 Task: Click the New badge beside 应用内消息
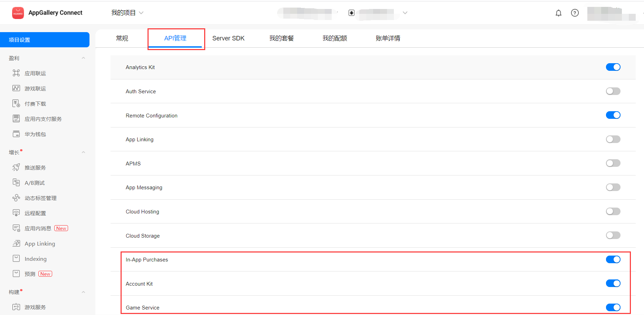61,228
